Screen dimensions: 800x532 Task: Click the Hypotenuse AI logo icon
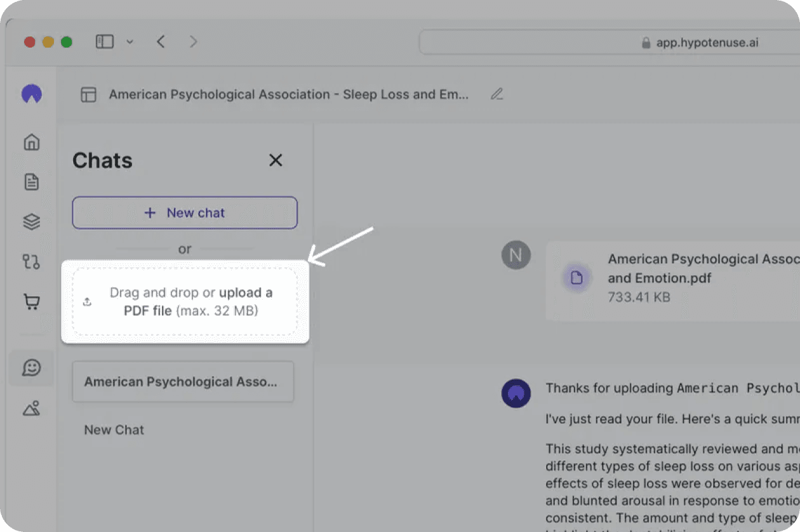pos(31,95)
